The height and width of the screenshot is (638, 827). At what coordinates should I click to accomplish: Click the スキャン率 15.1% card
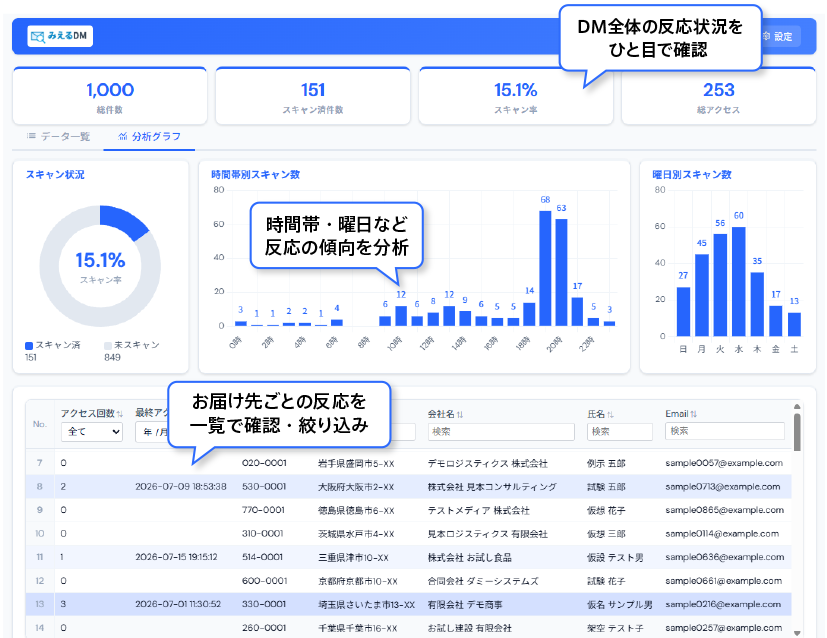pyautogui.click(x=516, y=96)
